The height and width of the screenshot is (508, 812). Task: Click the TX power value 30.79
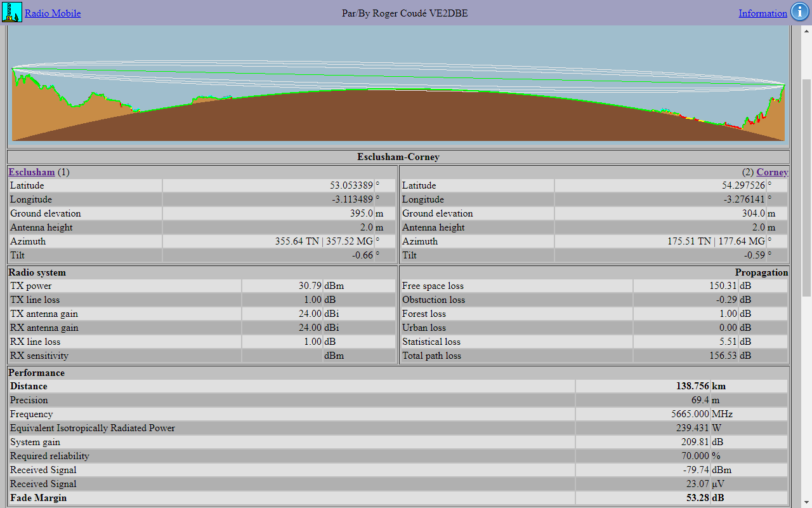click(x=310, y=286)
